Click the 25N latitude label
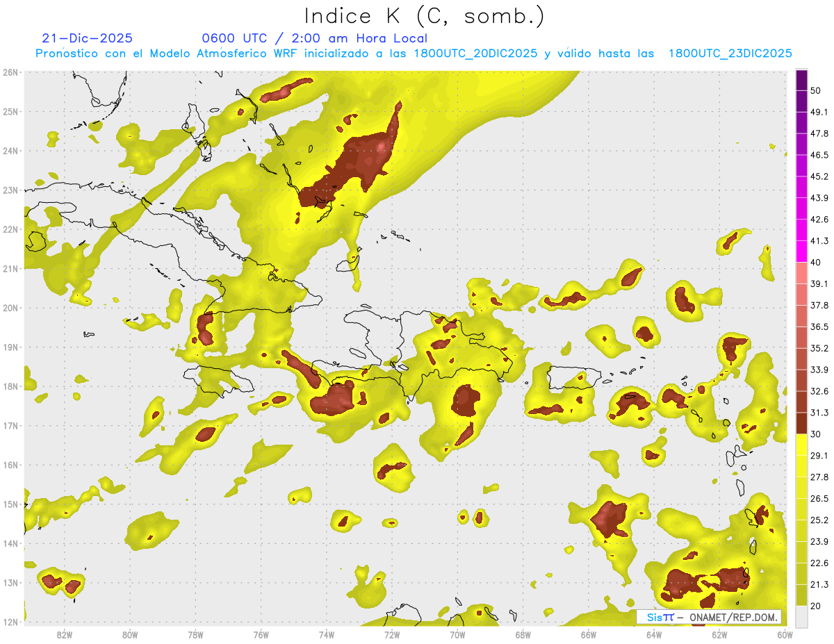Screen dimensions: 834x644 click(x=10, y=111)
